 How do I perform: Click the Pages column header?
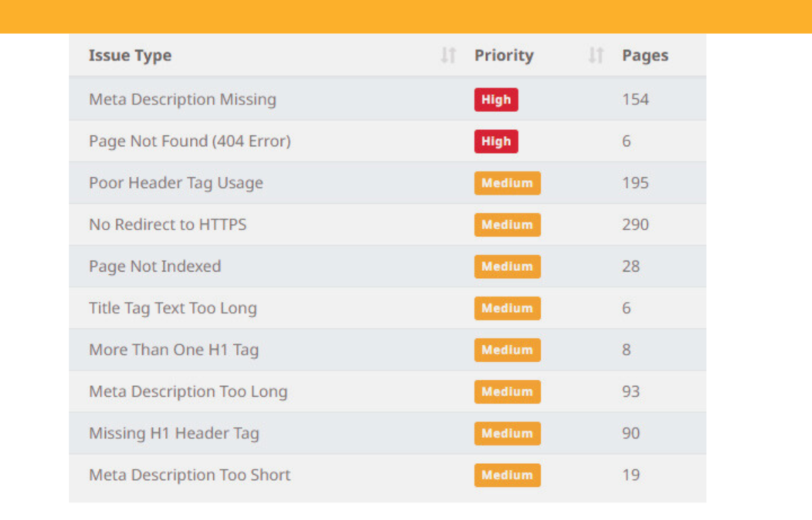pyautogui.click(x=645, y=56)
